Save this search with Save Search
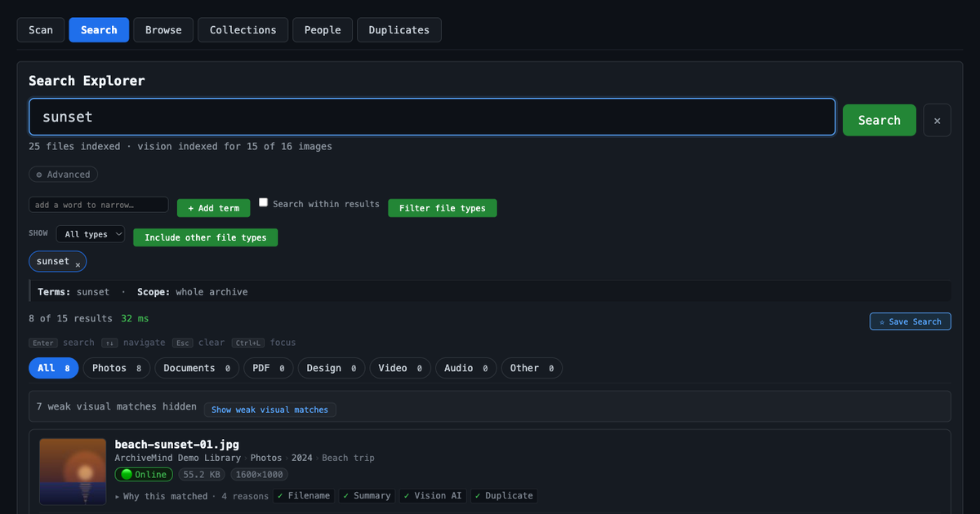Screen dimensions: 980x514 (910, 321)
